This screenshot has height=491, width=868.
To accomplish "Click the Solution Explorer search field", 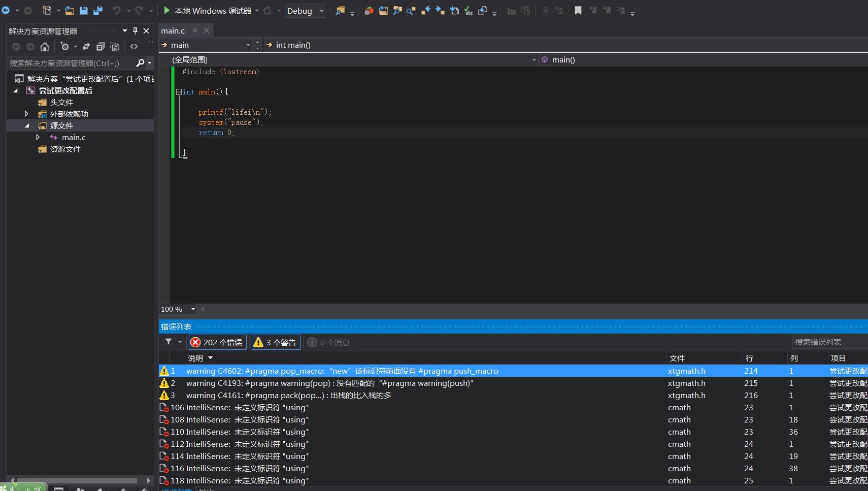I will pos(71,63).
